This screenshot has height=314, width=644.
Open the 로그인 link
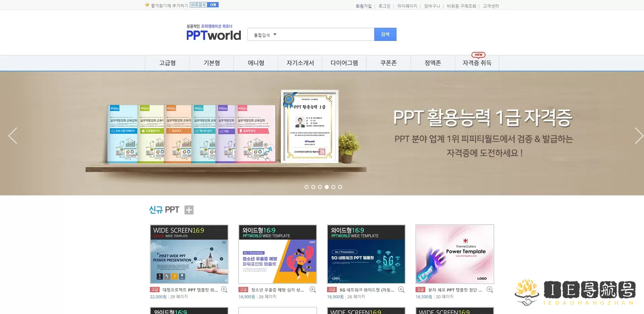[384, 6]
